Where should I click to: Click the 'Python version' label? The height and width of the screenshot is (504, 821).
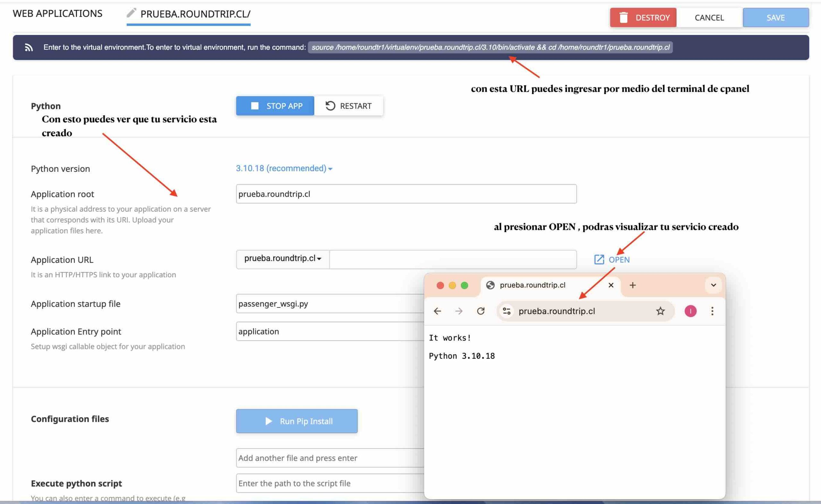tap(60, 169)
